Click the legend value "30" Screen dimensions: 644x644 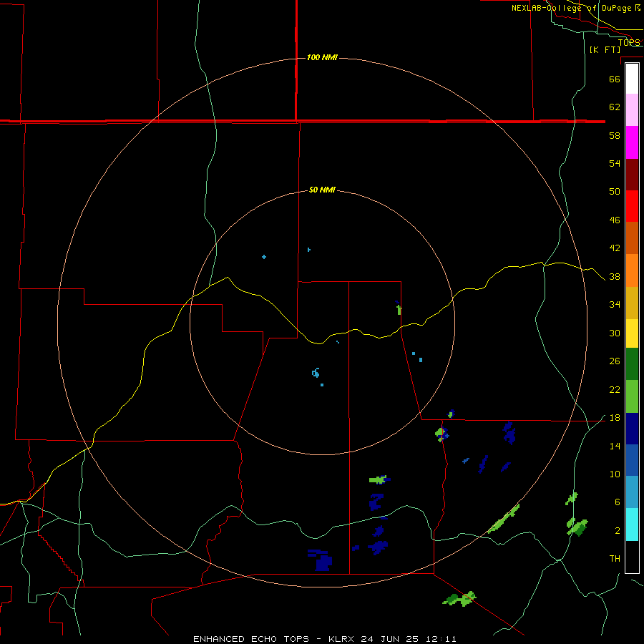[x=615, y=333]
